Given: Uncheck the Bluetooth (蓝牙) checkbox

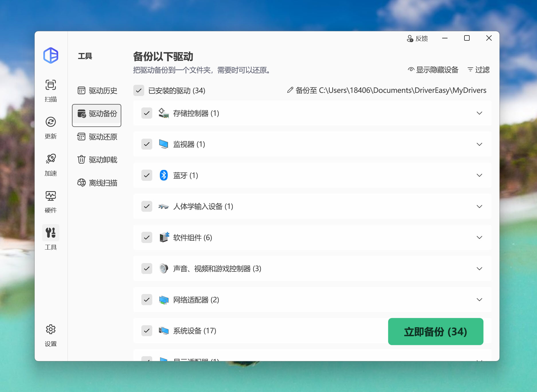Looking at the screenshot, I should coord(147,175).
